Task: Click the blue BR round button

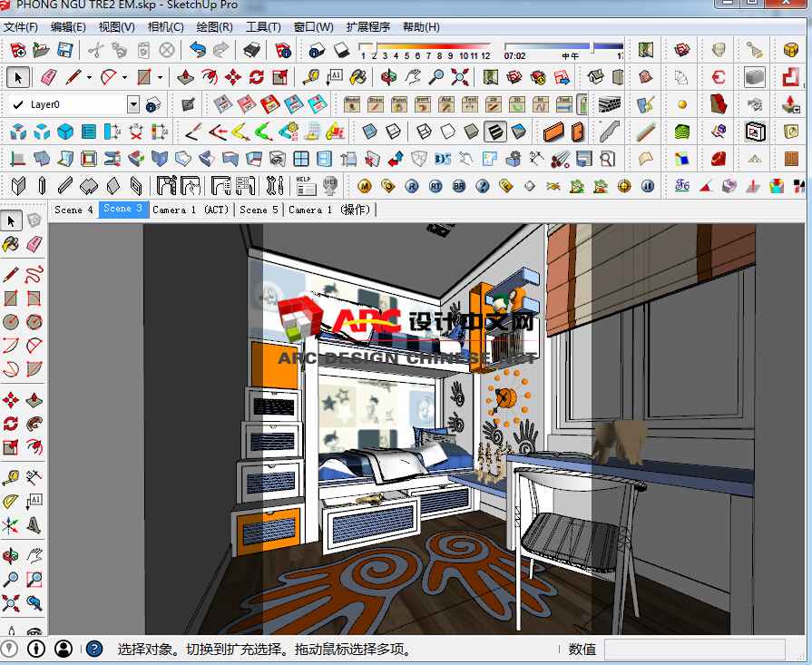Action: coord(459,185)
